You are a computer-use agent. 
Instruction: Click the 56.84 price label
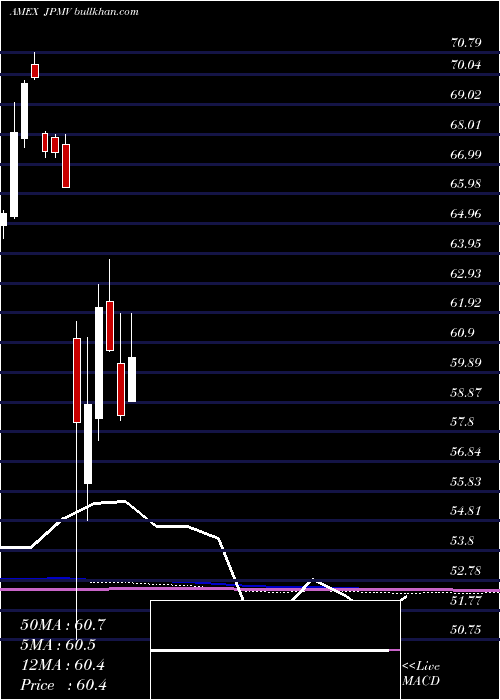click(466, 452)
